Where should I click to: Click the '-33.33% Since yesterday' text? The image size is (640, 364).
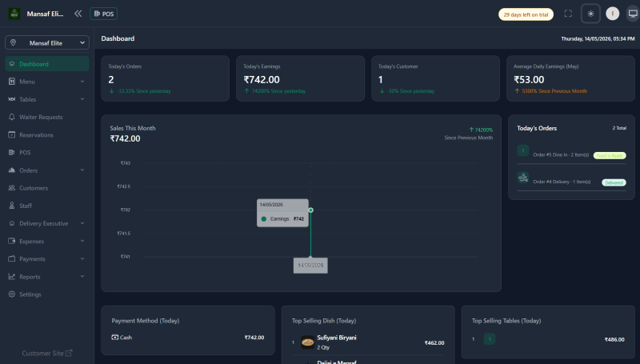[144, 91]
